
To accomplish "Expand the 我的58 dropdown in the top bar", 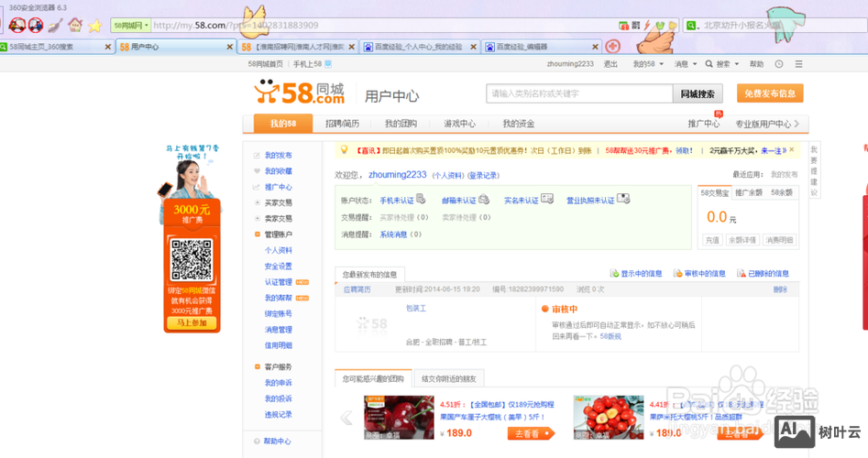I will pyautogui.click(x=661, y=64).
